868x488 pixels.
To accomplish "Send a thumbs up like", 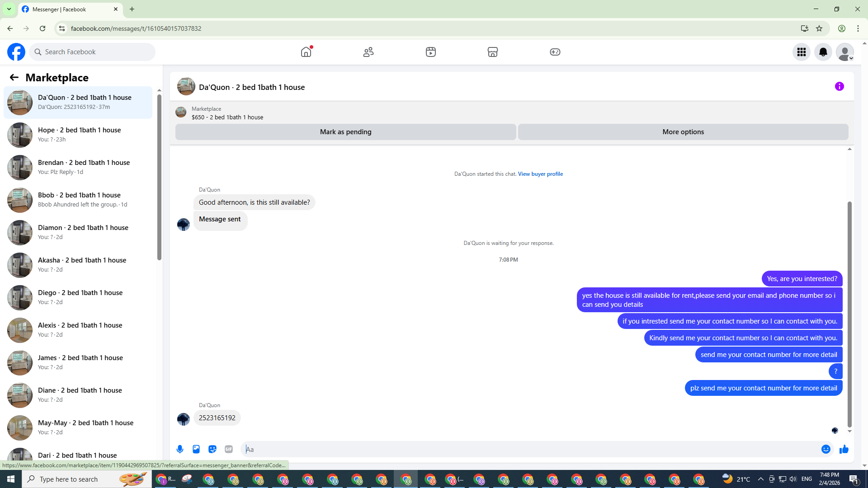I will (x=844, y=449).
